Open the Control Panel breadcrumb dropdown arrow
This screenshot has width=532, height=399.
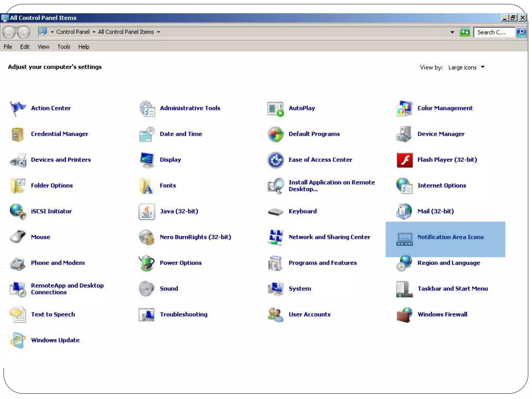(x=94, y=32)
